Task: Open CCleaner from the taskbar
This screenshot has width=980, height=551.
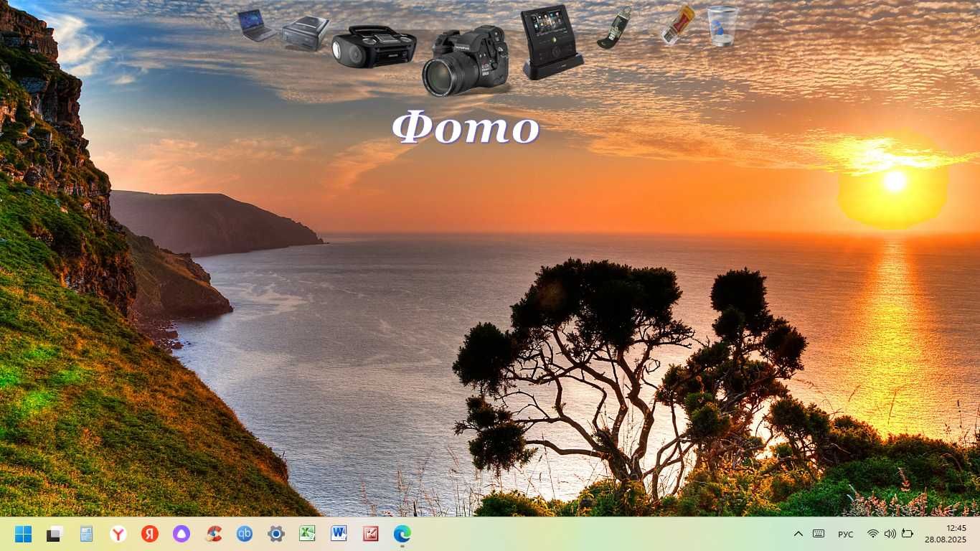Action: pos(213,534)
